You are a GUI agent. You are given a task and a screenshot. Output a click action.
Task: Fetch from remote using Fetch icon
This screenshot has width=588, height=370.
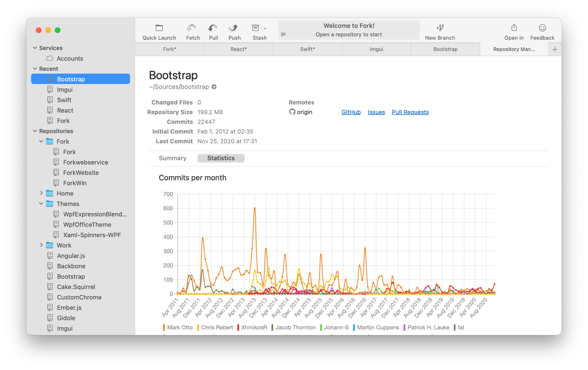coord(192,28)
